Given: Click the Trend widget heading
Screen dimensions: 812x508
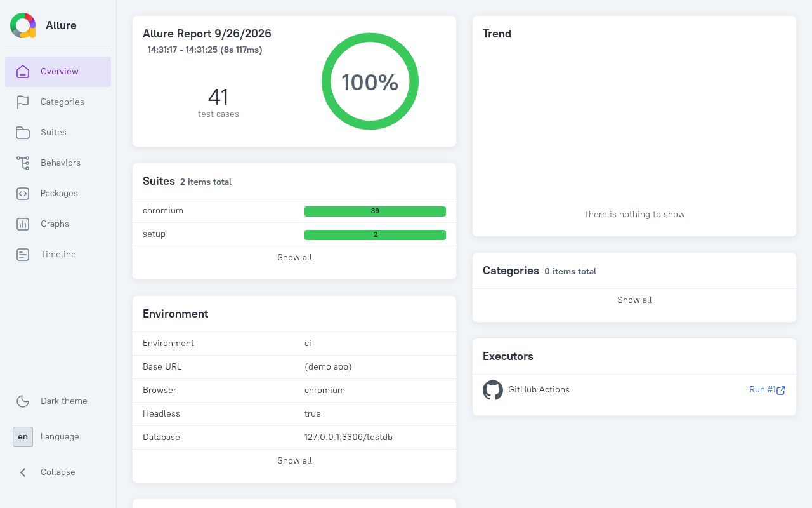Looking at the screenshot, I should tap(497, 34).
